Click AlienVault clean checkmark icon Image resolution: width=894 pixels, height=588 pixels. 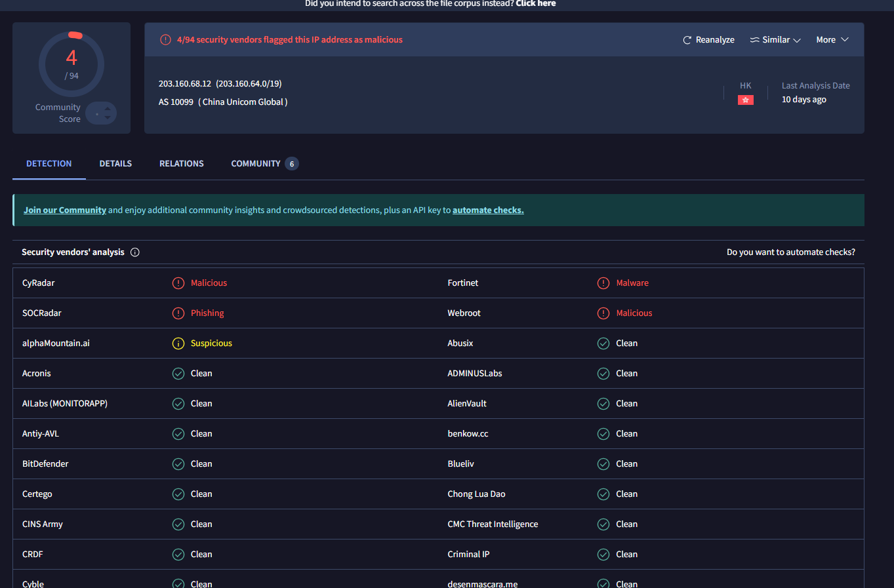pyautogui.click(x=603, y=404)
